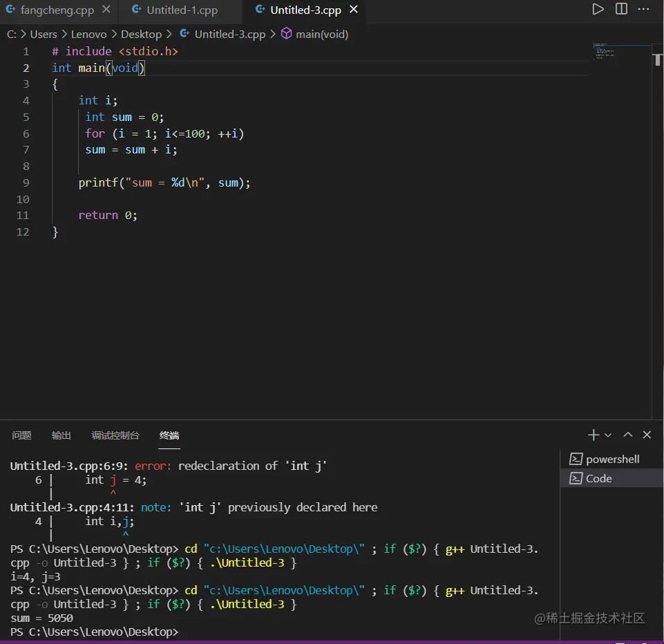Image resolution: width=664 pixels, height=644 pixels.
Task: Click line number 9 in gutter
Action: click(x=26, y=183)
